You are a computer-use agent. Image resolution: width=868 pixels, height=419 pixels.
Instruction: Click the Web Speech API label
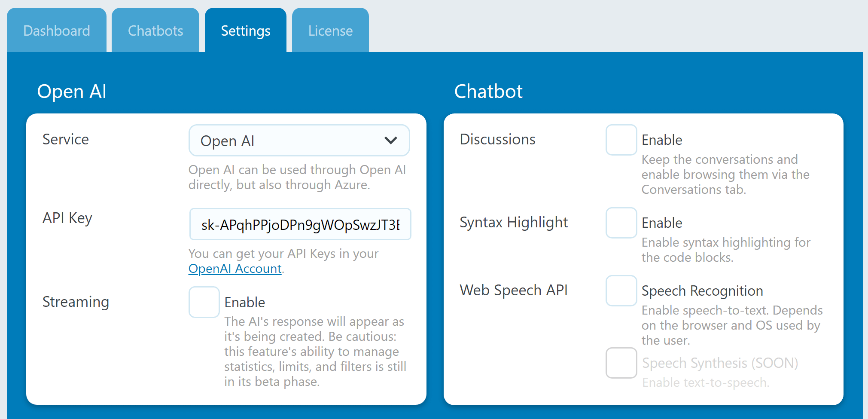pos(514,291)
